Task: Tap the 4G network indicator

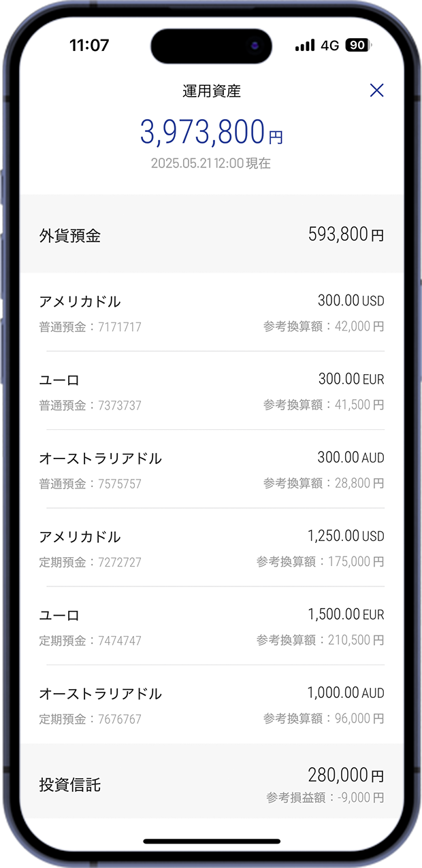Action: 330,46
